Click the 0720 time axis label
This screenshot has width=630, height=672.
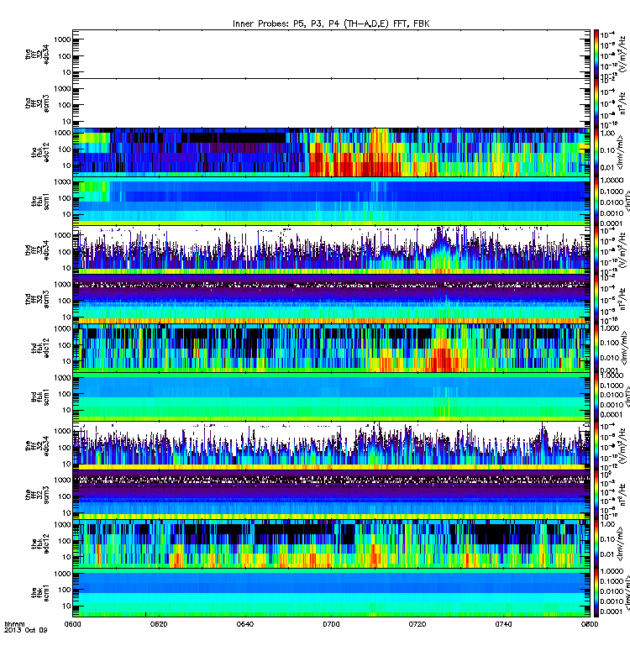click(417, 624)
